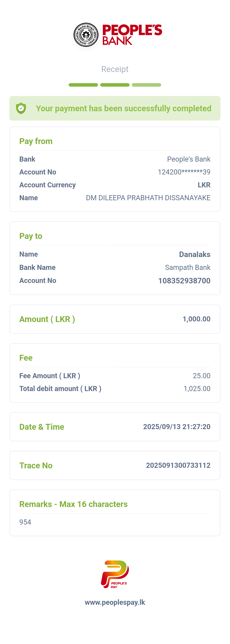The width and height of the screenshot is (230, 644).
Task: Click the People's Pay logo
Action: click(115, 574)
